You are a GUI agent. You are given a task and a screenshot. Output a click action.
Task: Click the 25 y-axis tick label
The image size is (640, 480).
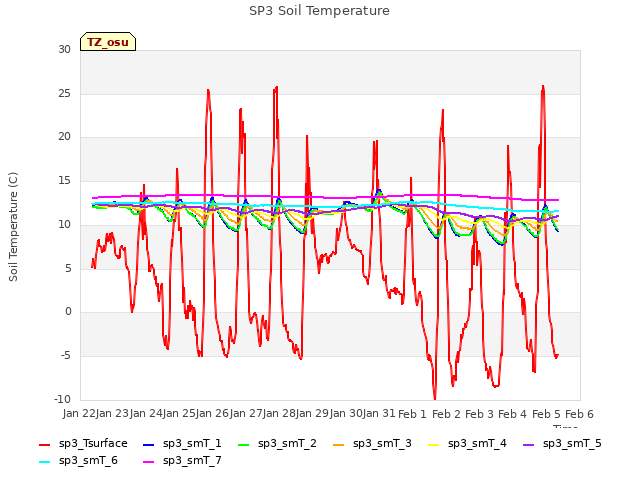[64, 93]
